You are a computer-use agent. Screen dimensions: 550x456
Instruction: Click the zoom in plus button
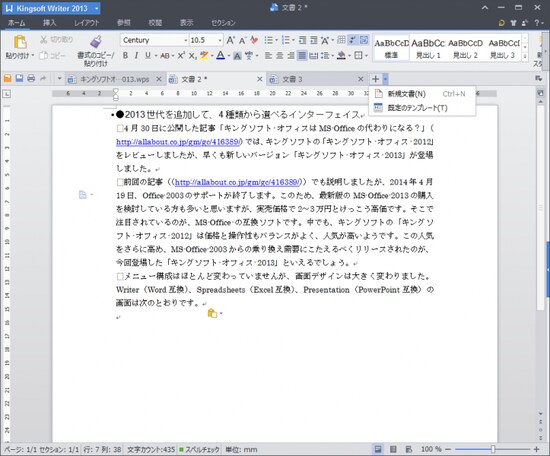[x=536, y=449]
